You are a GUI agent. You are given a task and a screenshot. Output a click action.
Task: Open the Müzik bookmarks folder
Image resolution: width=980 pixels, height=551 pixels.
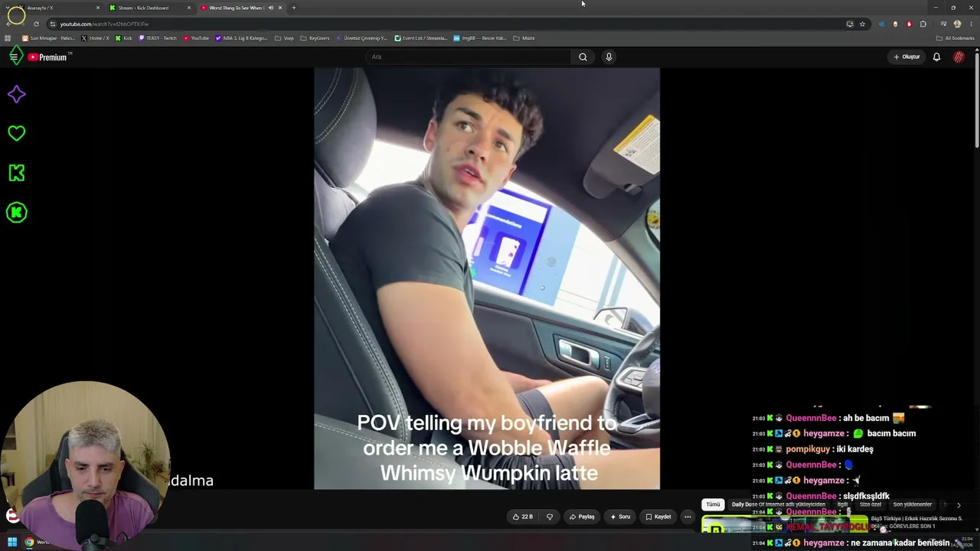pos(524,38)
